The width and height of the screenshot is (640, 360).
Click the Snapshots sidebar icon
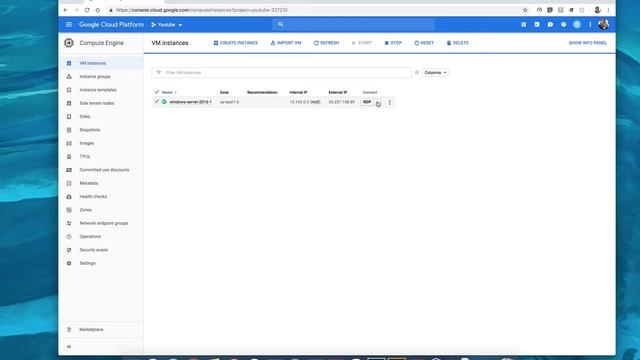pos(69,130)
